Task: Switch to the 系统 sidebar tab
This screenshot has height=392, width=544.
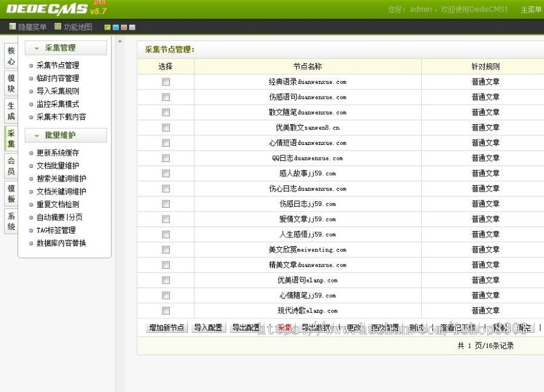Action: point(10,221)
